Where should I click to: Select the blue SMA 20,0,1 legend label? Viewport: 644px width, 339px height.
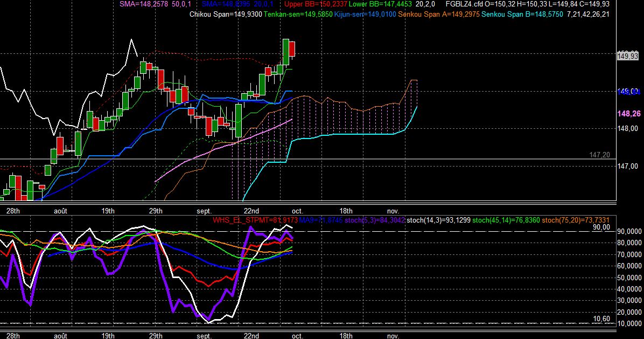tap(238, 4)
